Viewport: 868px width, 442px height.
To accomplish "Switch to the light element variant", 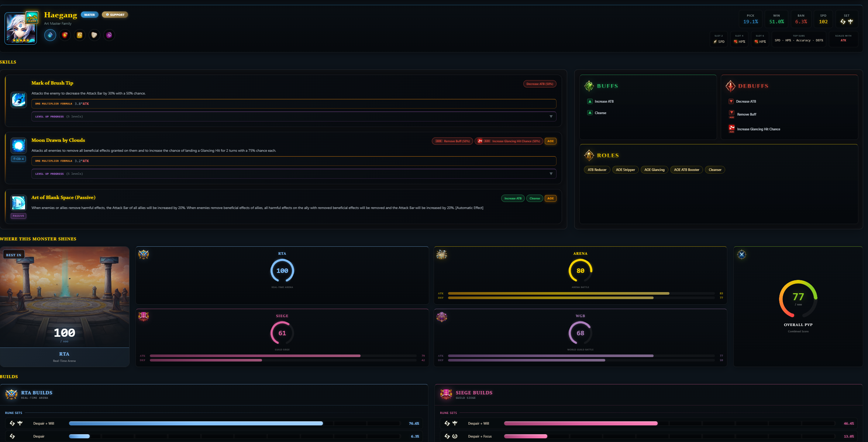I will coord(94,35).
